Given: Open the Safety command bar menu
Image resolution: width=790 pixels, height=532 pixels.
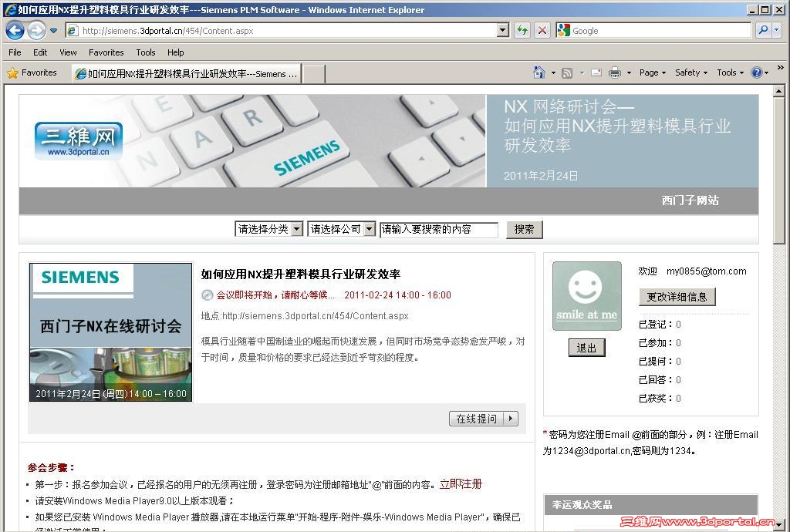Looking at the screenshot, I should 691,73.
